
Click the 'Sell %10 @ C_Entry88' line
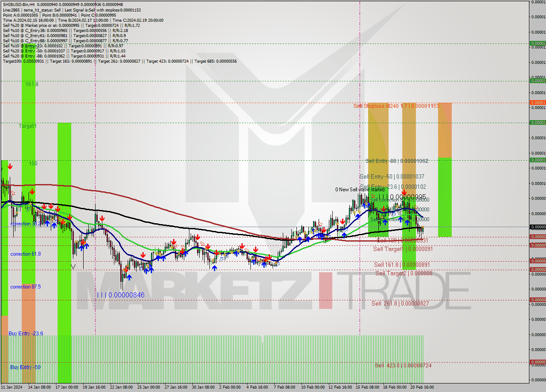(x=65, y=40)
